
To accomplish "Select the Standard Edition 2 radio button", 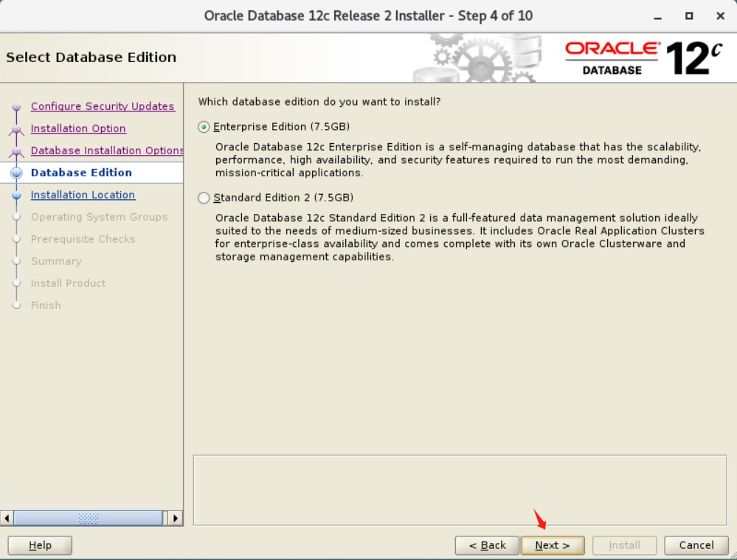I will click(x=204, y=198).
